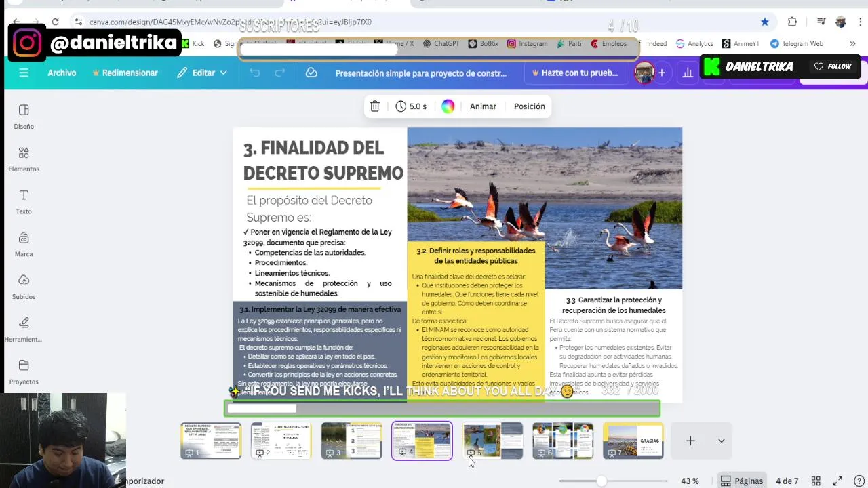Adjust the zoom slider handle
868x488 pixels.
(601, 481)
